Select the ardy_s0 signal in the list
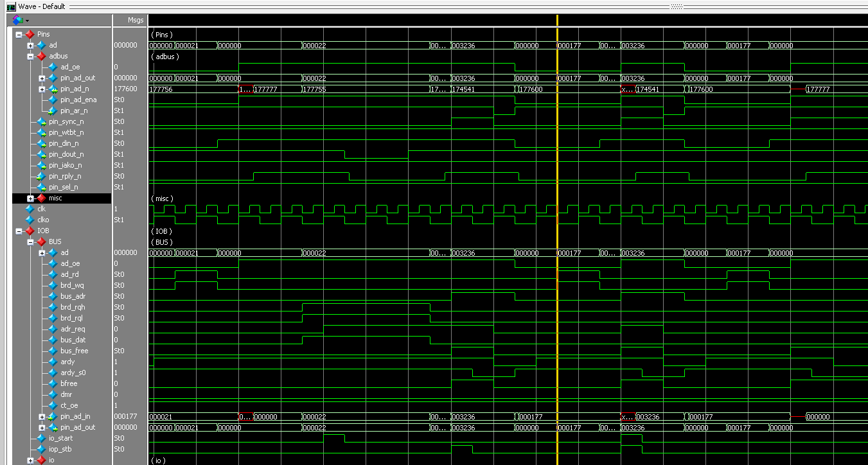 point(73,373)
